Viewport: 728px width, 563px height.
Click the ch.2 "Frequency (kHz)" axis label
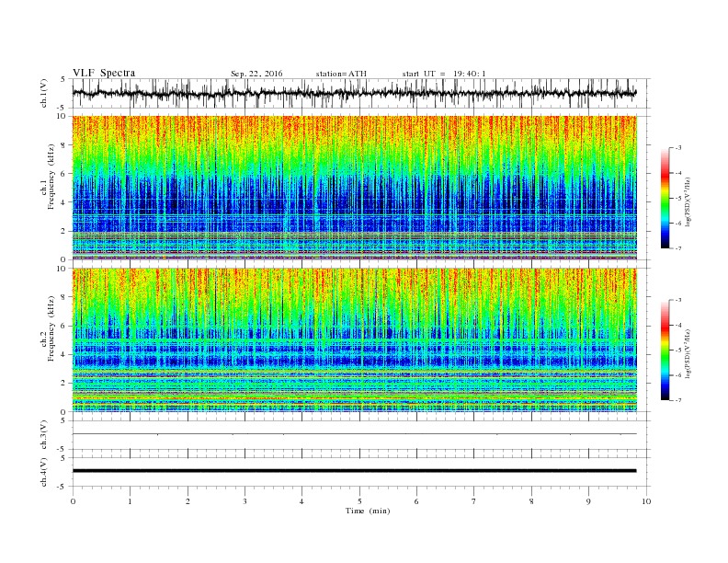tap(51, 327)
